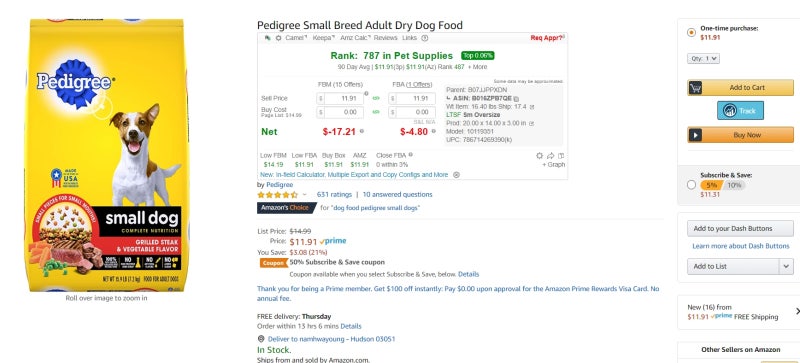Click the share arrow icon above Graph

point(551,156)
